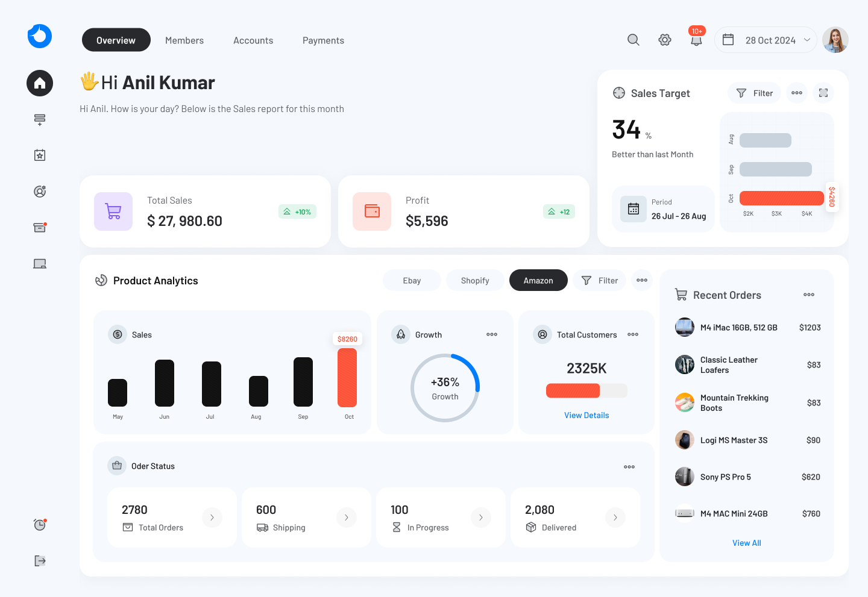Click the Total Customers progress bar
The height and width of the screenshot is (597, 868).
click(x=587, y=390)
